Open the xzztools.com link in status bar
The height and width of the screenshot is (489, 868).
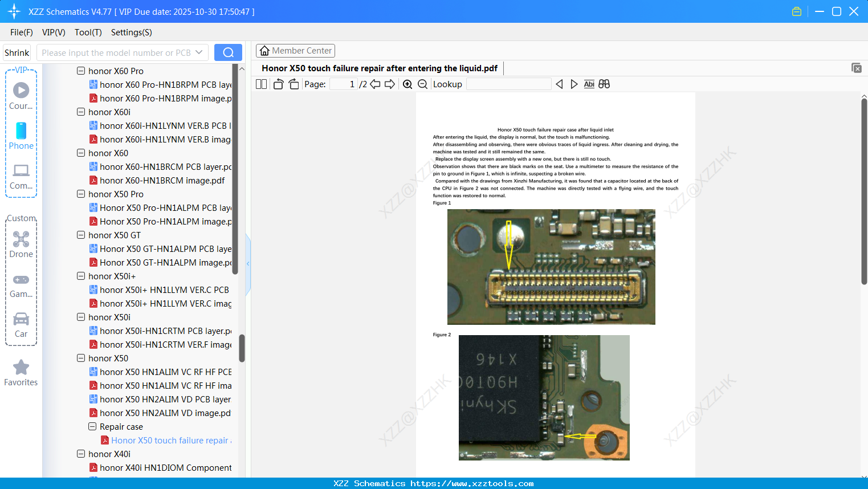(472, 483)
